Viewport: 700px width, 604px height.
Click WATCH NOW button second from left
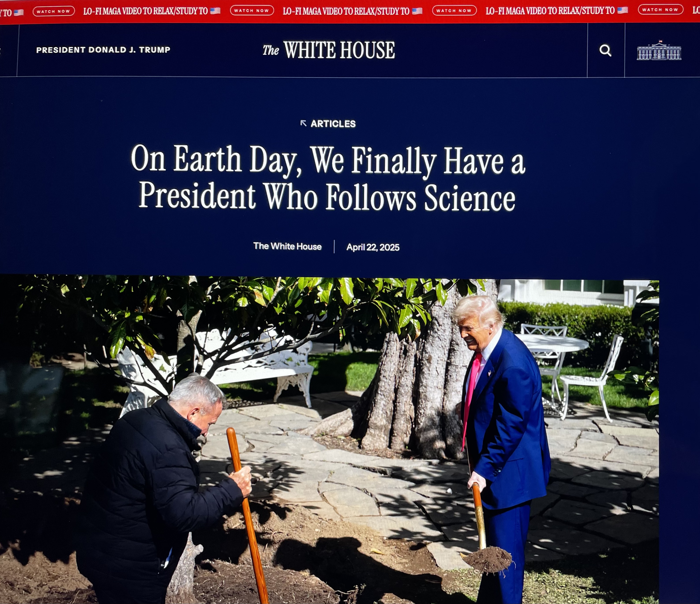pyautogui.click(x=252, y=11)
